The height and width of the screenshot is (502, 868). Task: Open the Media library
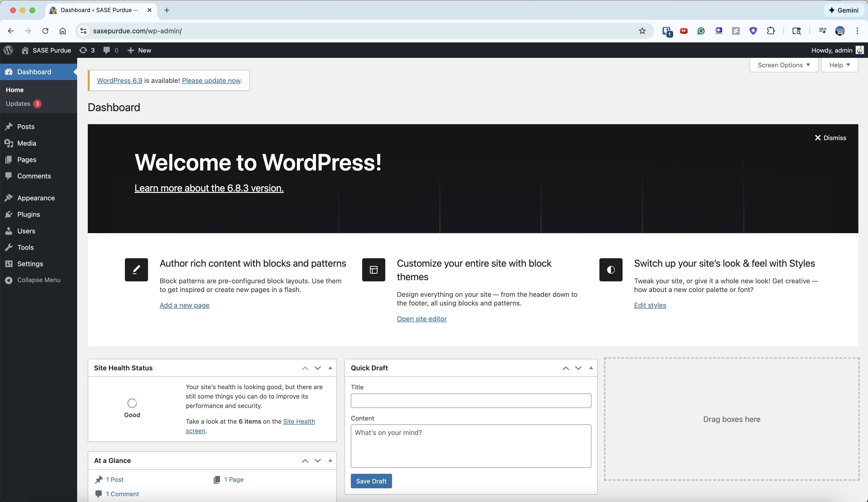click(x=27, y=143)
